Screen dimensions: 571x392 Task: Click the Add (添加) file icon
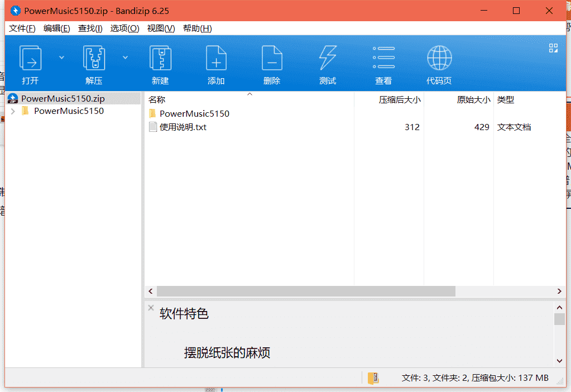[x=216, y=58]
